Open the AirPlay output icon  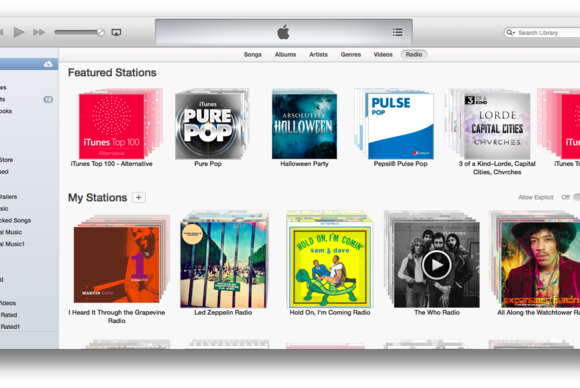(116, 33)
